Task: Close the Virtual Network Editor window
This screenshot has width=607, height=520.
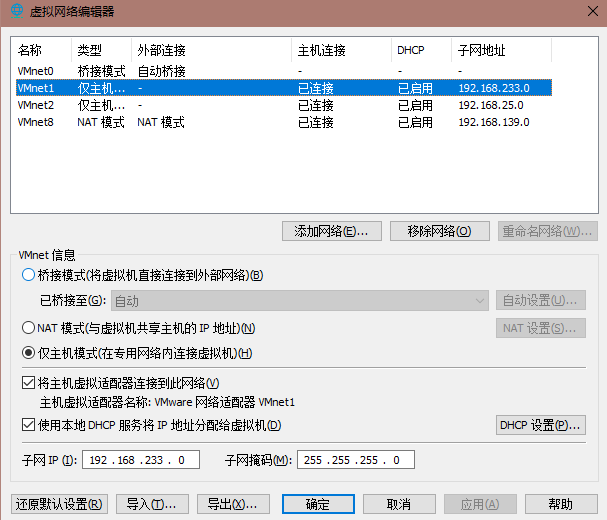Action: click(593, 11)
